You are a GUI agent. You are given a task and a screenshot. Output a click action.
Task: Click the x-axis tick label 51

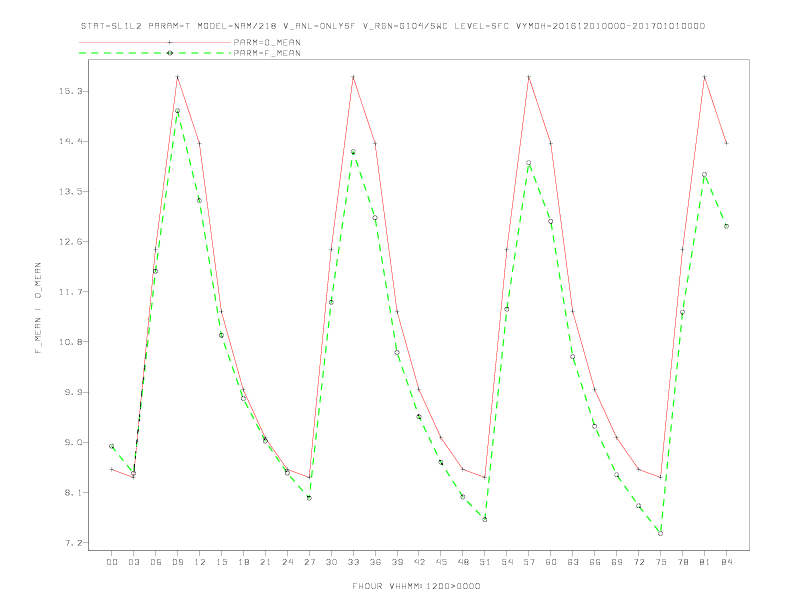(x=485, y=562)
